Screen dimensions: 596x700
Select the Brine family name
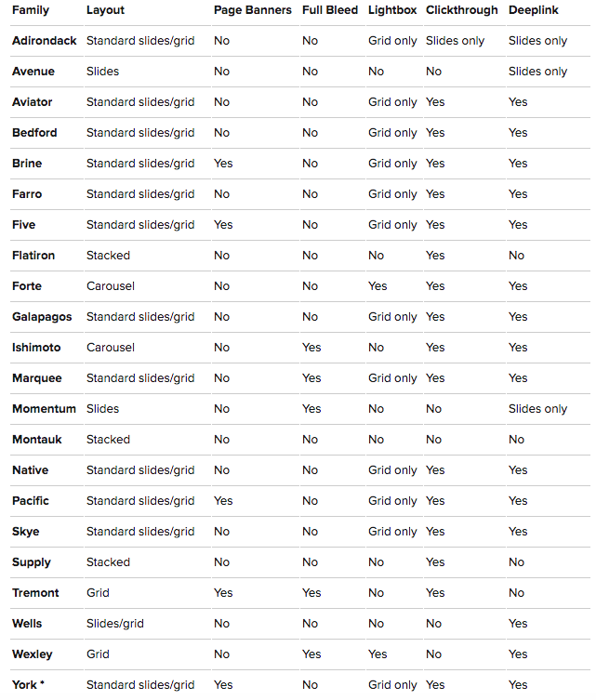(27, 164)
